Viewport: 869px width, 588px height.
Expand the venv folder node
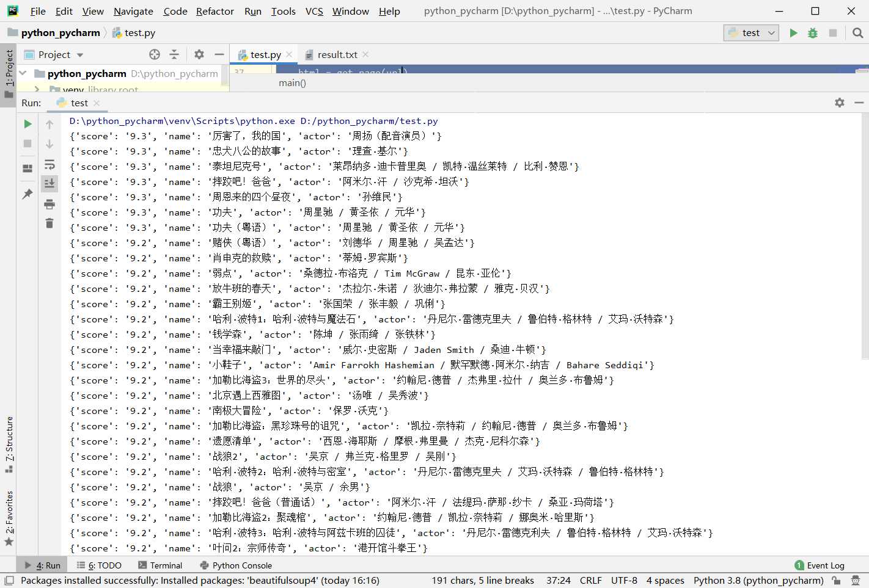37,89
